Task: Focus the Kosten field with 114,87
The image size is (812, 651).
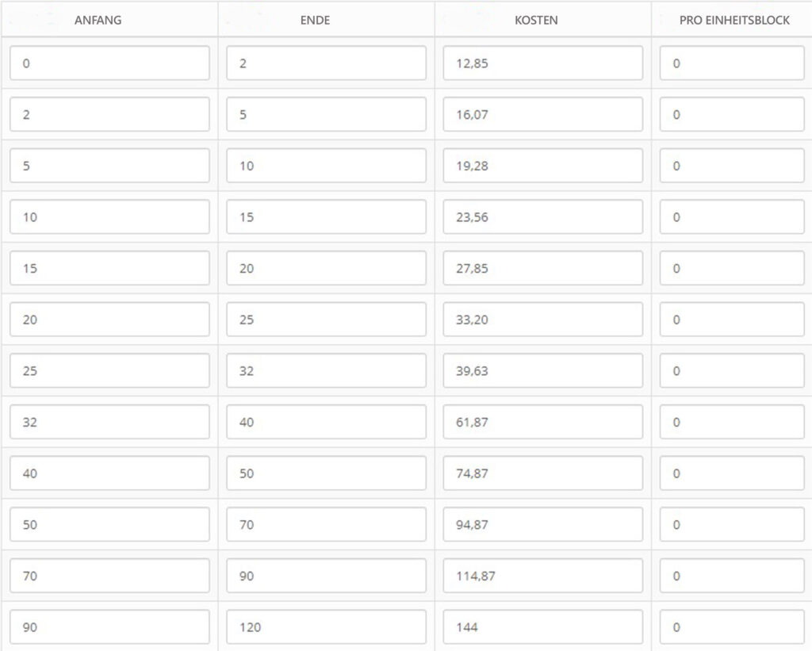Action: coord(542,576)
